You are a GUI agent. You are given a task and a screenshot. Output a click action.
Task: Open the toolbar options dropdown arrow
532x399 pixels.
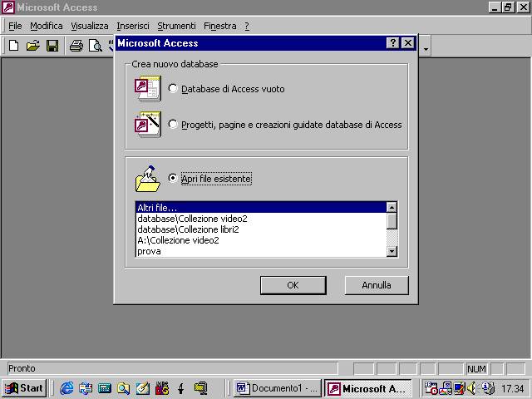[x=426, y=49]
